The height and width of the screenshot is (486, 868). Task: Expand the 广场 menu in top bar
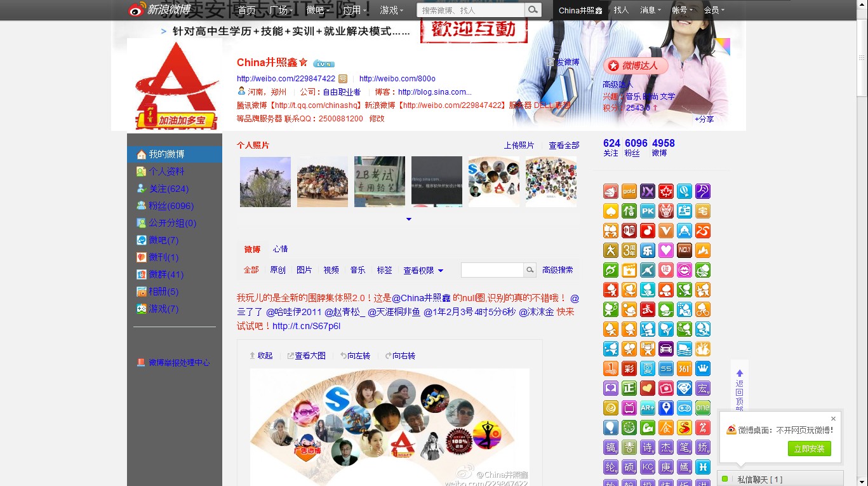(281, 10)
